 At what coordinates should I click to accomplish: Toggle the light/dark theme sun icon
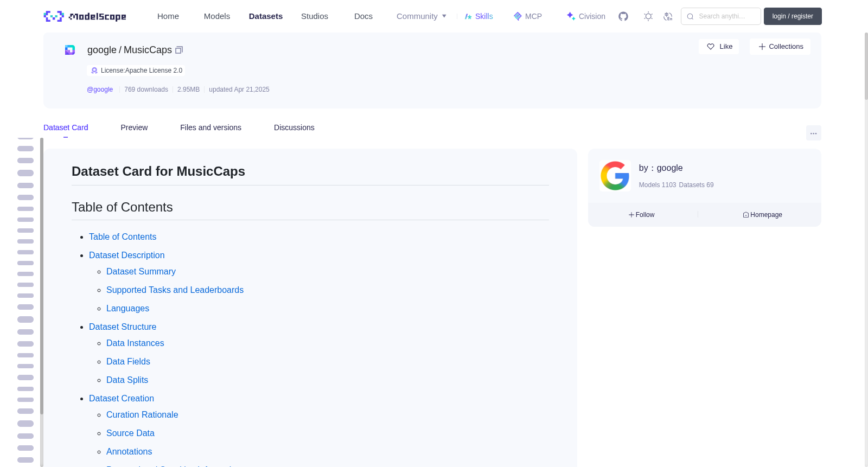click(x=648, y=16)
